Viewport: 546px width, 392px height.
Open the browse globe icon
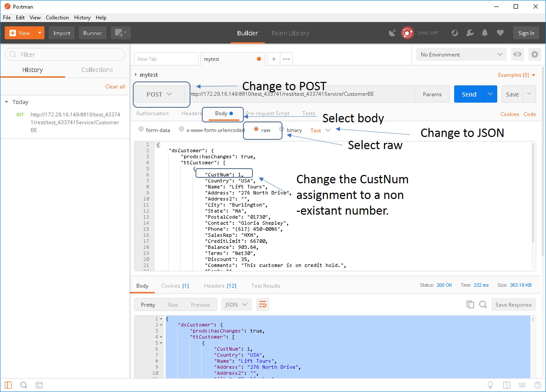455,33
